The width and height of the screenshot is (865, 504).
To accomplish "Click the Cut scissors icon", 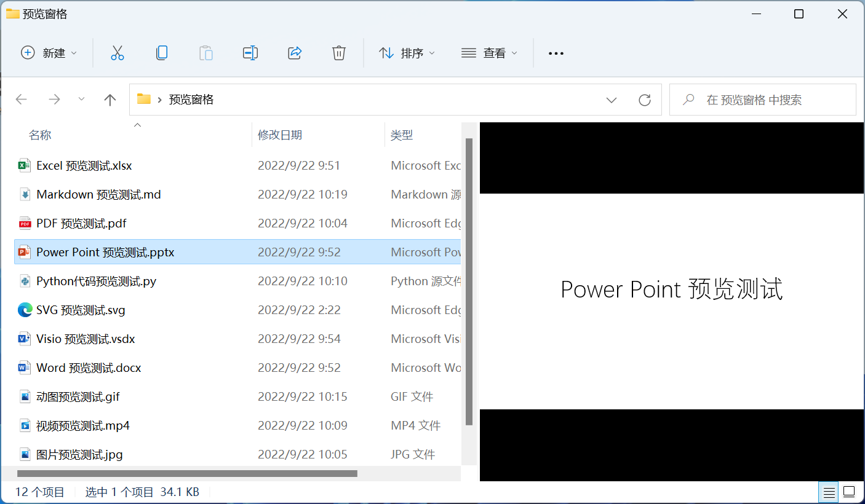I will pyautogui.click(x=118, y=53).
